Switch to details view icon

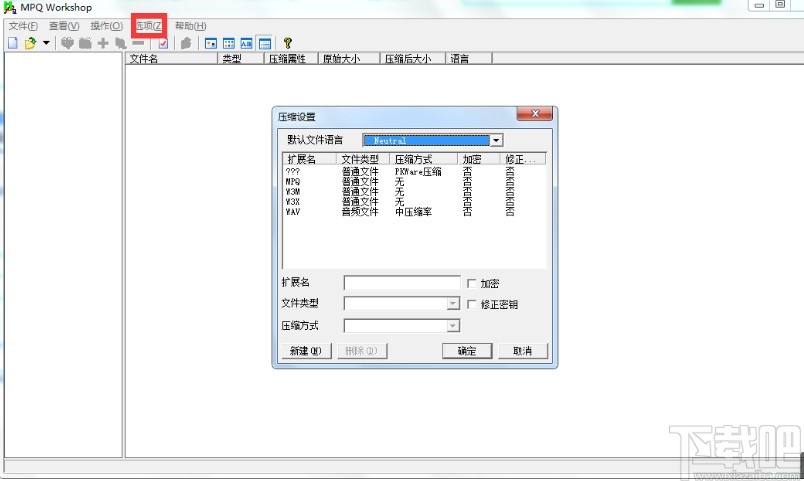(x=265, y=44)
